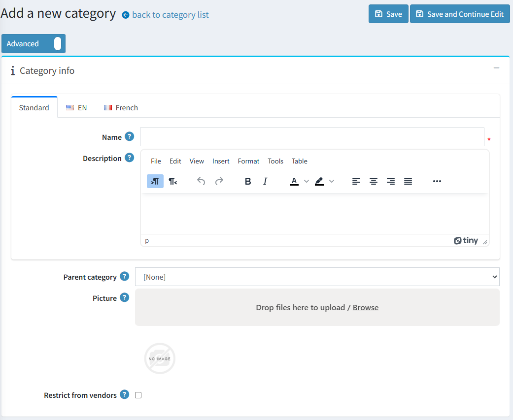The image size is (513, 420).
Task: Justify the description text
Action: click(x=408, y=181)
